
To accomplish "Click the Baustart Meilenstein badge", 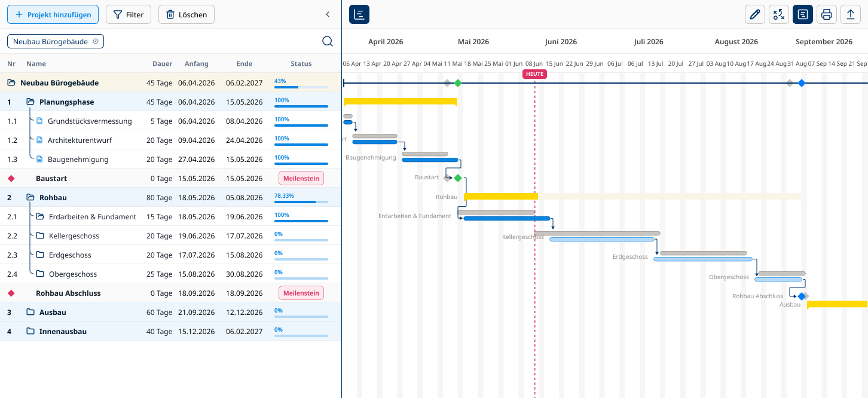I will pyautogui.click(x=301, y=178).
